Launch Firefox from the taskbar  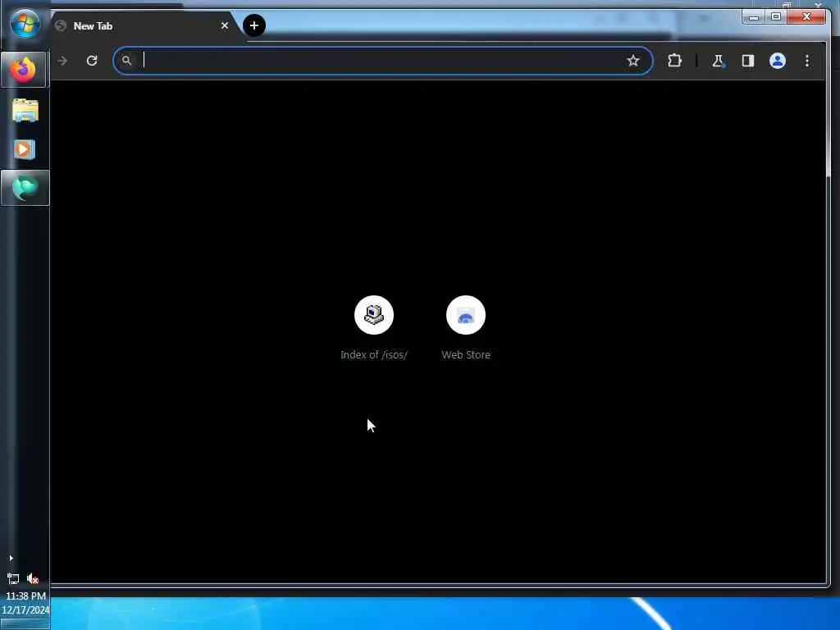point(24,70)
